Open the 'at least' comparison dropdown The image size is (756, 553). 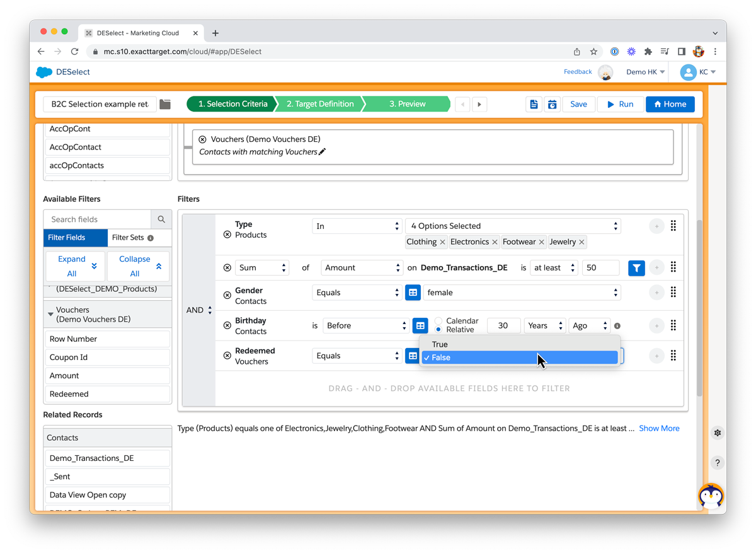554,268
